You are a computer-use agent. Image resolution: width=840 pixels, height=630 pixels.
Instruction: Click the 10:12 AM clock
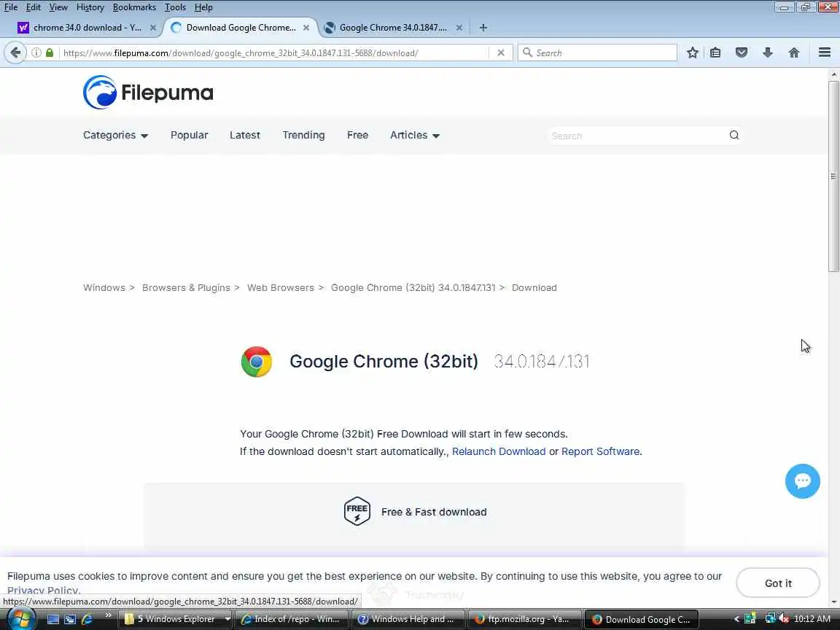pos(812,619)
